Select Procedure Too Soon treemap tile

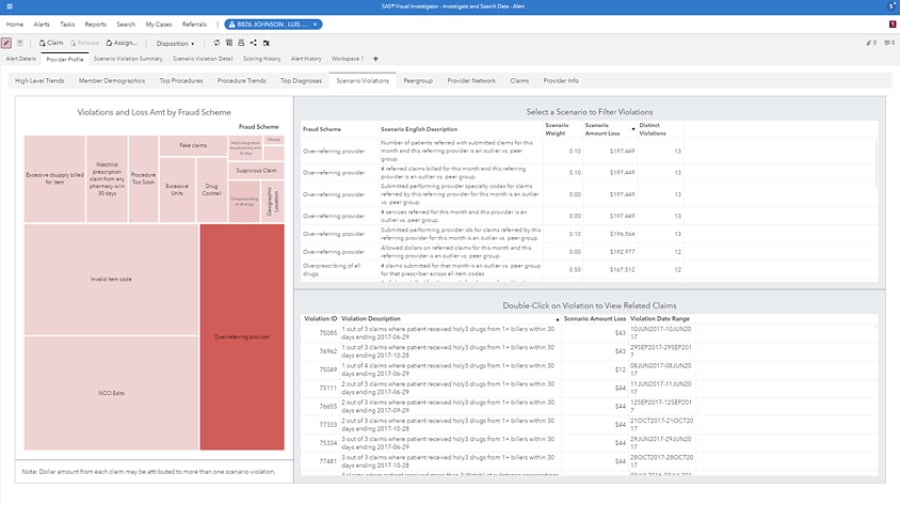[143, 178]
